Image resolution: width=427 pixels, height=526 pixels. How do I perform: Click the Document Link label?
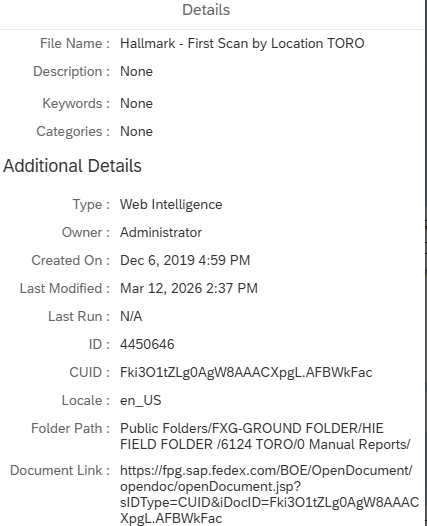pyautogui.click(x=60, y=471)
